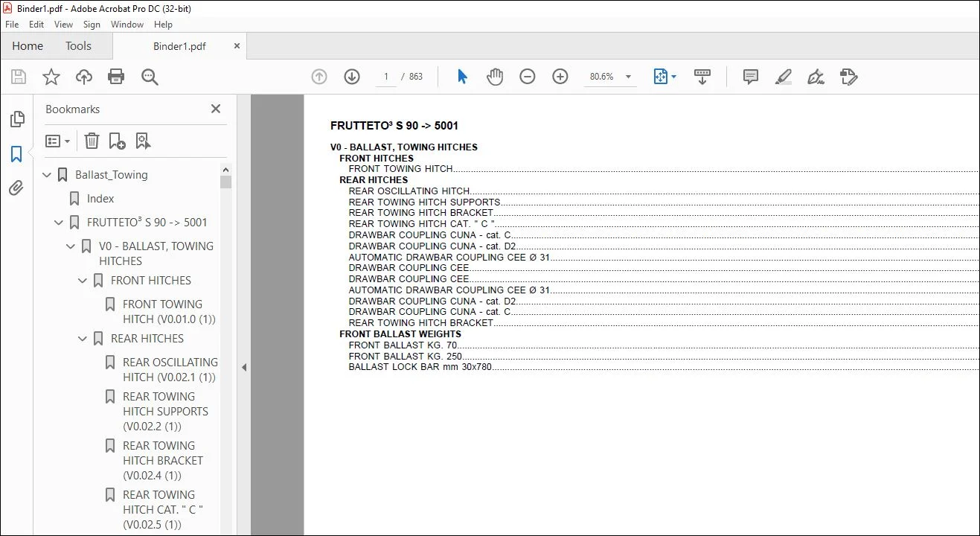980x536 pixels.
Task: Click the scrolling mode keyboard icon
Action: point(702,77)
